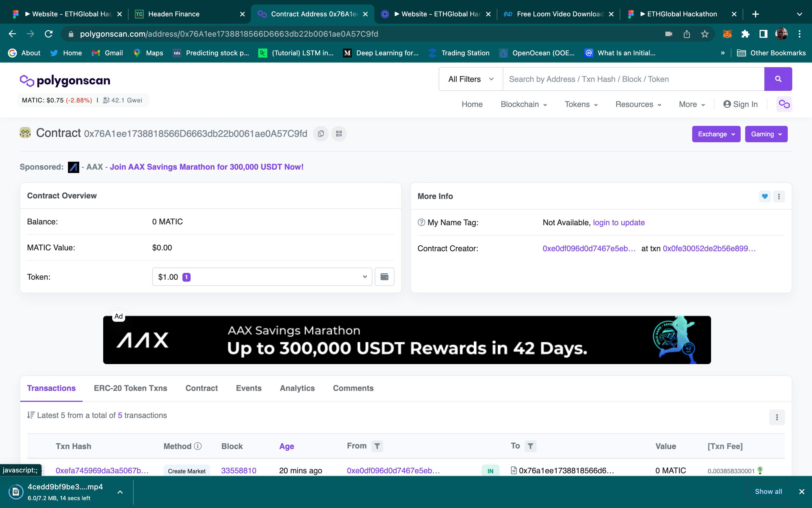812x508 pixels.
Task: Close the downloads bar
Action: 802,492
